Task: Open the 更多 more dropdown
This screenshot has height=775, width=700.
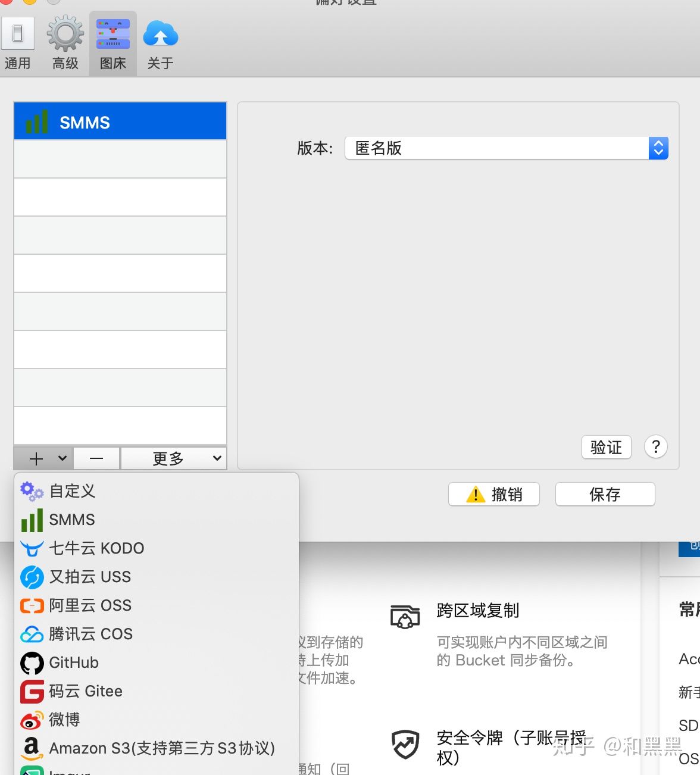Action: [x=173, y=458]
